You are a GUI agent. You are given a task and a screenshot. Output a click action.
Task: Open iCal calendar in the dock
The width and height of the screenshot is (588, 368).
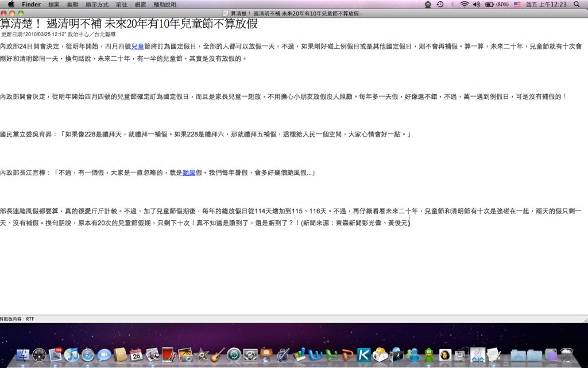click(136, 355)
